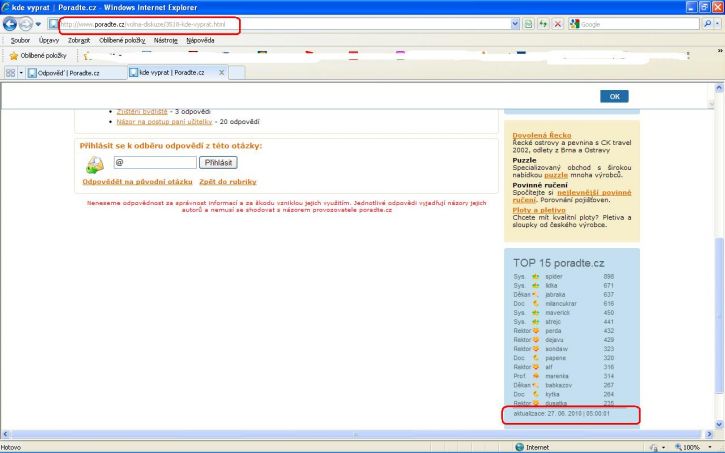725x453 pixels.
Task: Click the magnifier search button
Action: [707, 24]
